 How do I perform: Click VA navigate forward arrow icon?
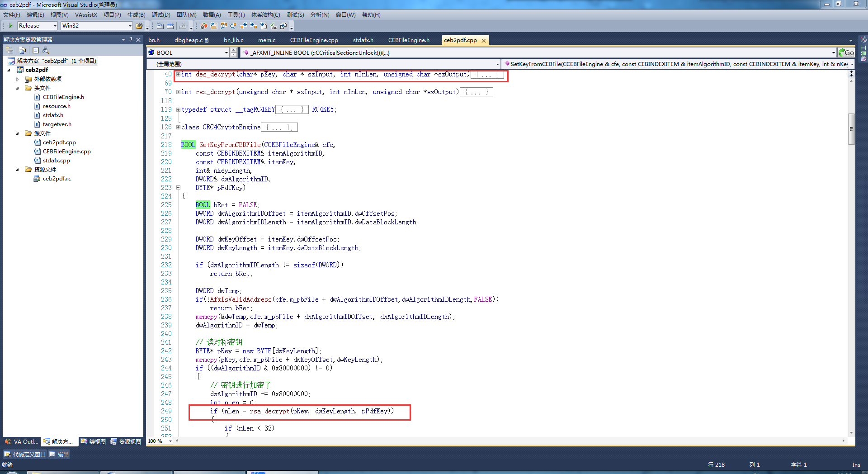pos(254,26)
